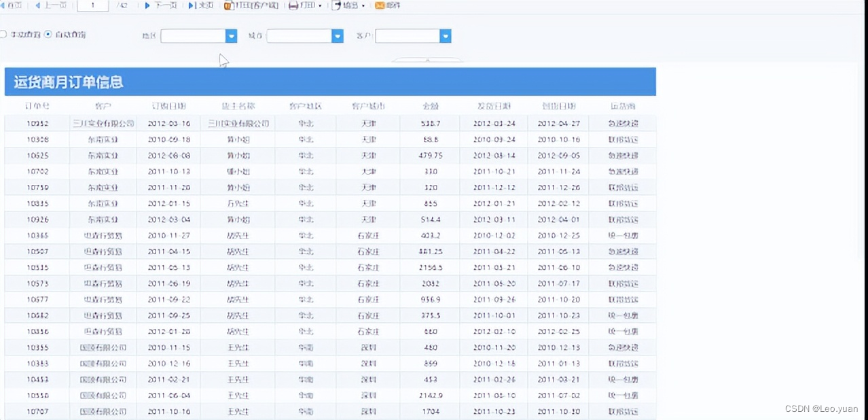Click the order date cell 2011-02-21
Image resolution: width=868 pixels, height=420 pixels.
pos(169,379)
